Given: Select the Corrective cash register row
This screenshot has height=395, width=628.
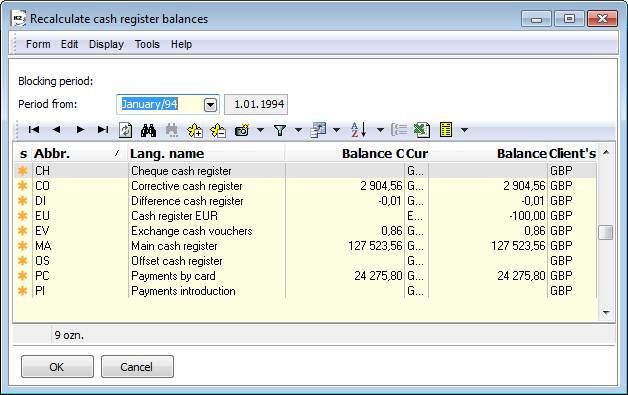Looking at the screenshot, I should click(x=305, y=186).
